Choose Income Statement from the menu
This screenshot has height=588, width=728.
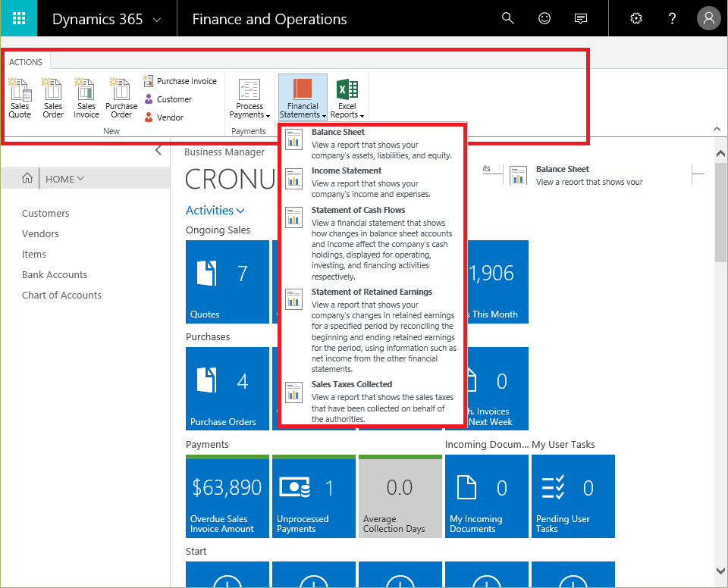pyautogui.click(x=371, y=182)
